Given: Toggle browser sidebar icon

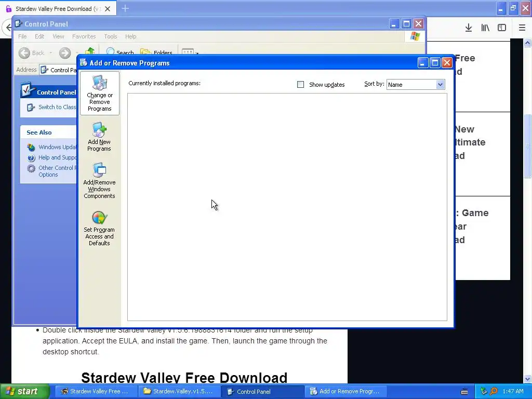Looking at the screenshot, I should coord(502,28).
